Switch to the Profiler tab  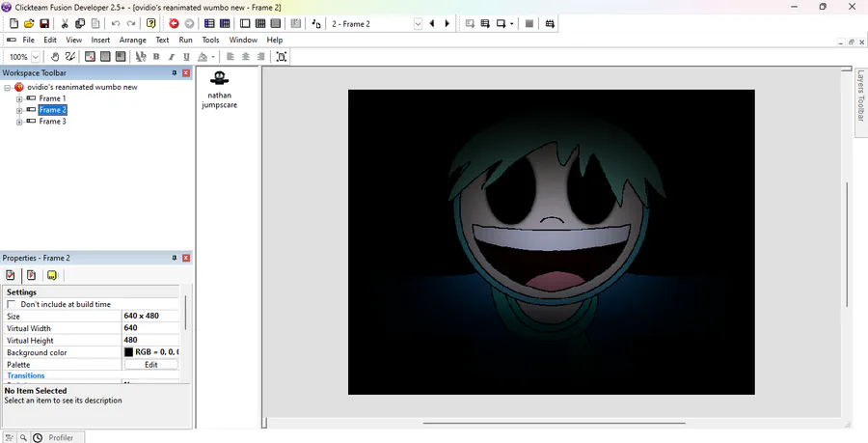58,437
